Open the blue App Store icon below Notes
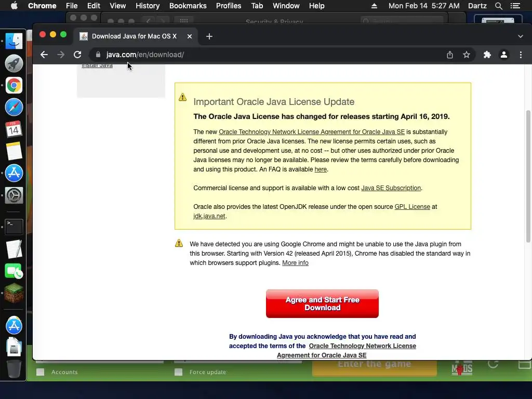 pyautogui.click(x=14, y=173)
